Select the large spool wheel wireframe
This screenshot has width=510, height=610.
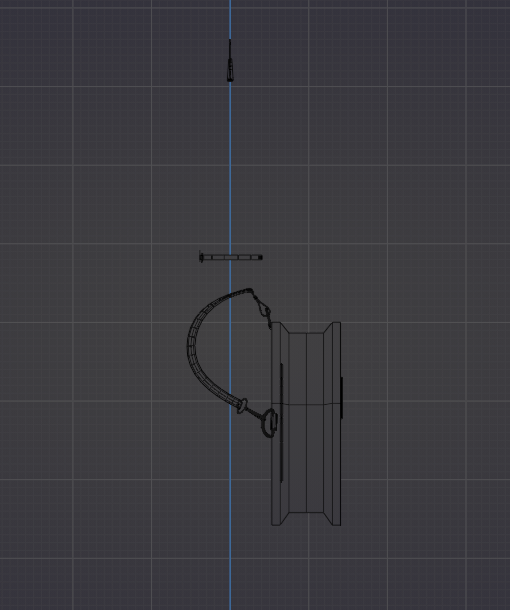click(307, 424)
